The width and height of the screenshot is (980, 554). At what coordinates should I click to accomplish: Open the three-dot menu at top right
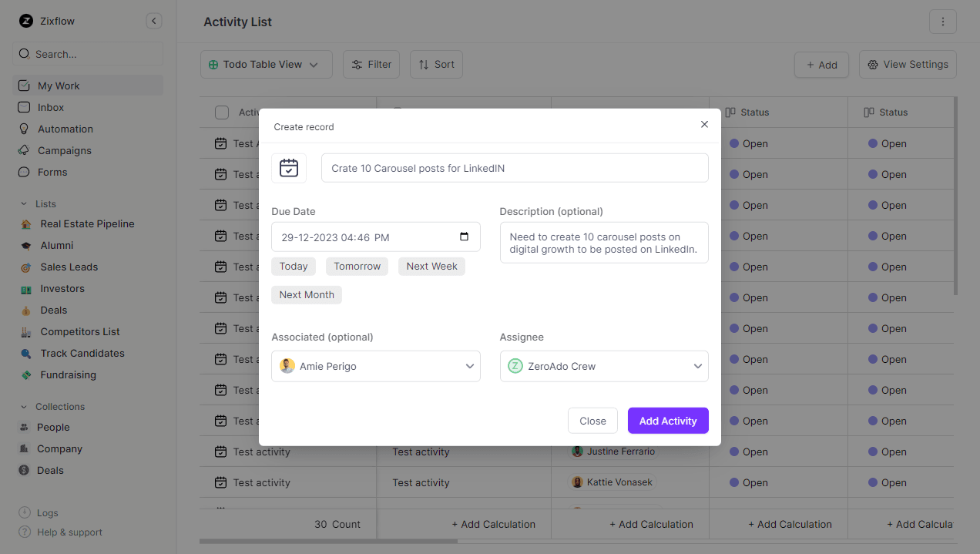point(943,22)
